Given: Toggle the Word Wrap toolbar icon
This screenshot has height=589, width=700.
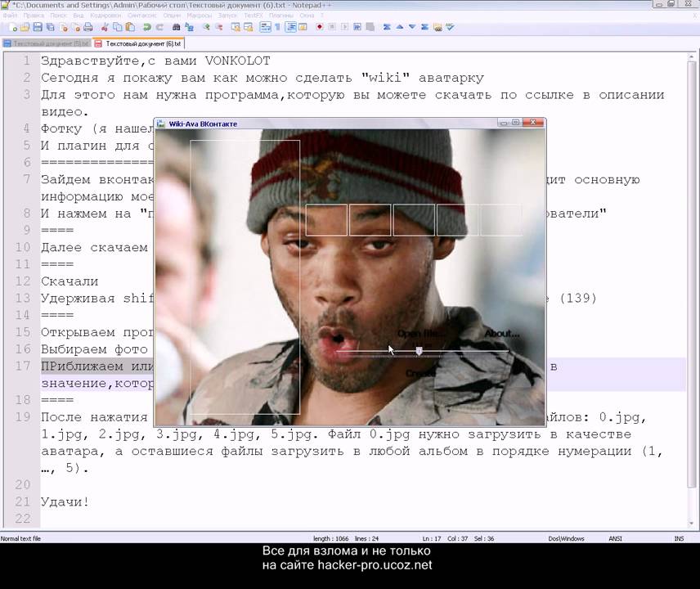Looking at the screenshot, I should click(x=265, y=27).
